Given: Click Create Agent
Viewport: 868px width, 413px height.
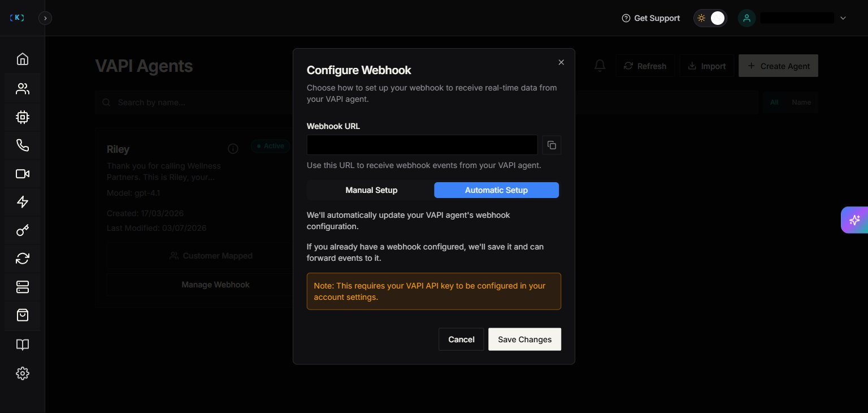Looking at the screenshot, I should [x=778, y=66].
